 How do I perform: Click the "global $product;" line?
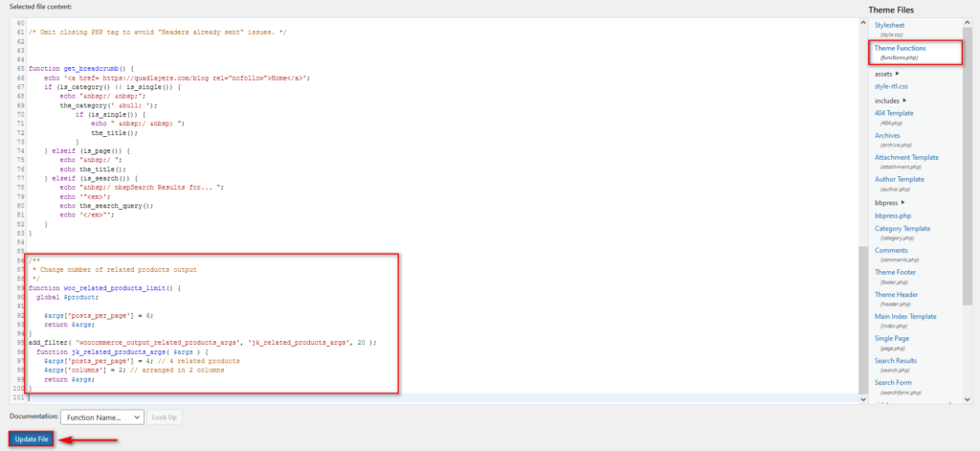pos(68,298)
